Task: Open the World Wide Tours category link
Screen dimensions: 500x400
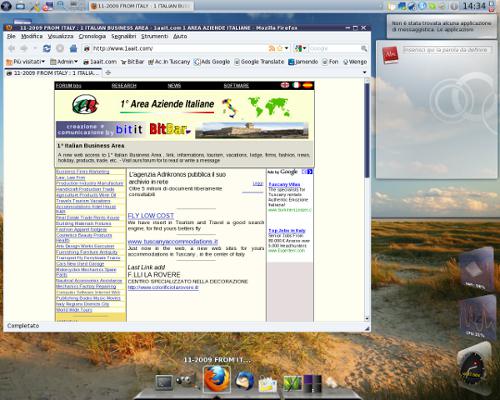Action: 74,310
